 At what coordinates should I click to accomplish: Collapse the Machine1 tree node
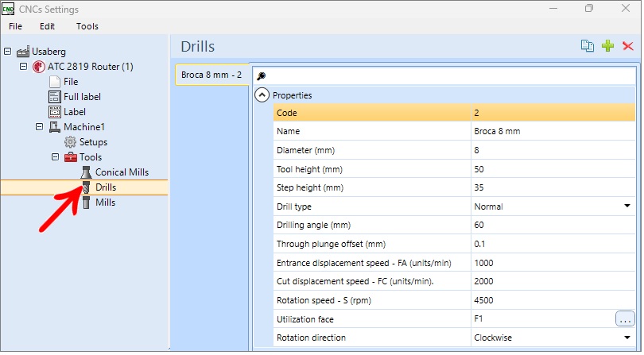click(x=40, y=127)
